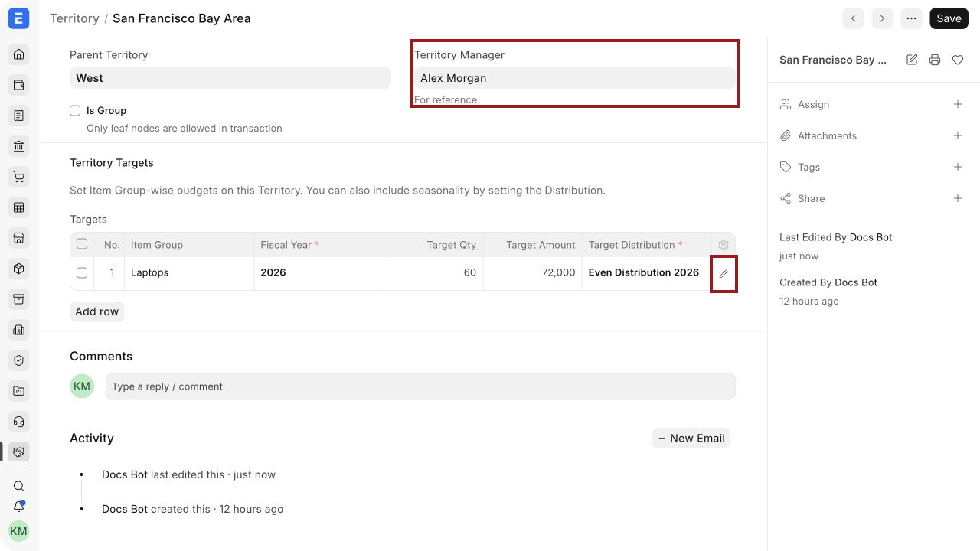Open the shopping cart icon in sidebar
980x551 pixels.
click(x=19, y=177)
